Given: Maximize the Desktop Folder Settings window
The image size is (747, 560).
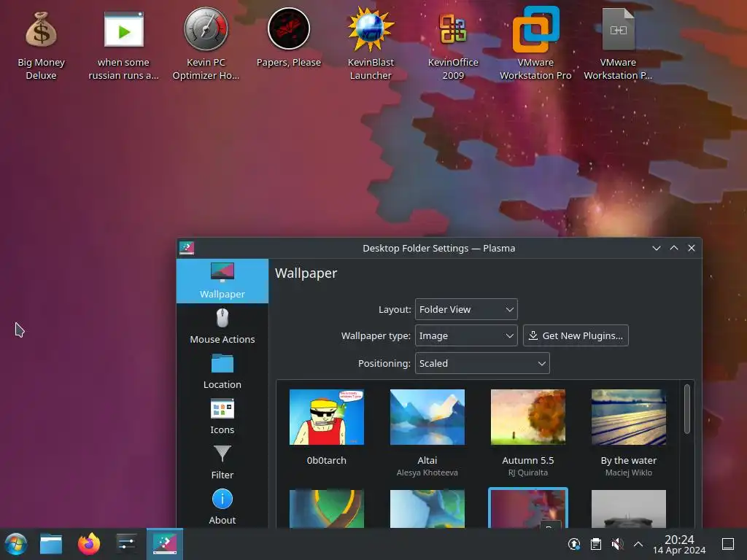Looking at the screenshot, I should pyautogui.click(x=674, y=248).
